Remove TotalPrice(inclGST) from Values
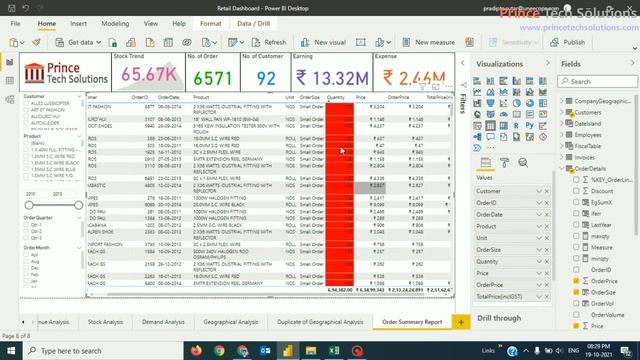640x360 pixels. 547,297
